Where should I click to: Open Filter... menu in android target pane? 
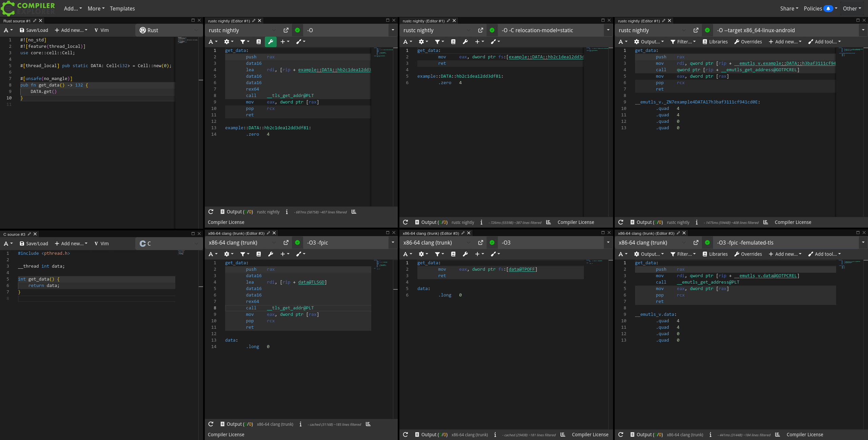click(x=683, y=42)
